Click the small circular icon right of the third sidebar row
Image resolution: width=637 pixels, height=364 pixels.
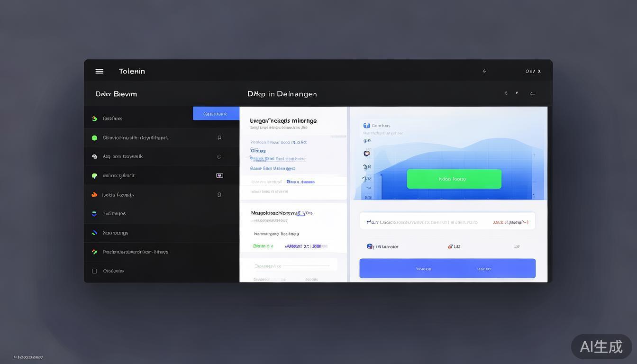click(x=219, y=157)
